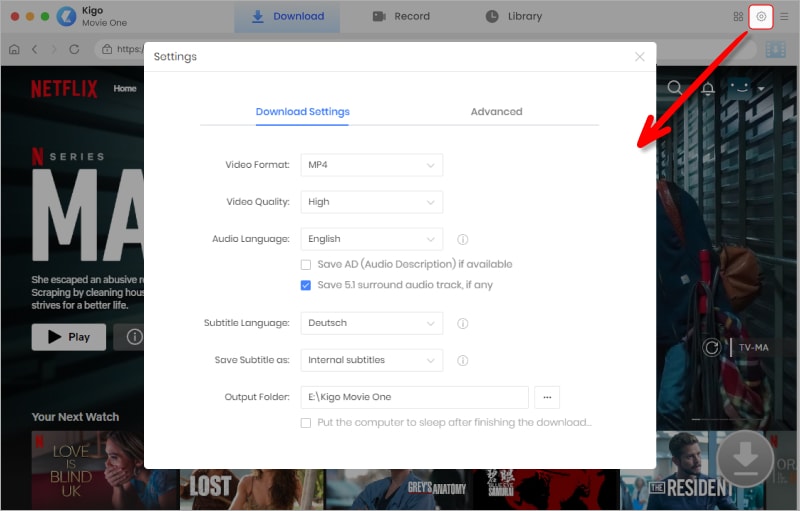Browse for output folder with ... button
This screenshot has height=511, width=800.
click(547, 397)
